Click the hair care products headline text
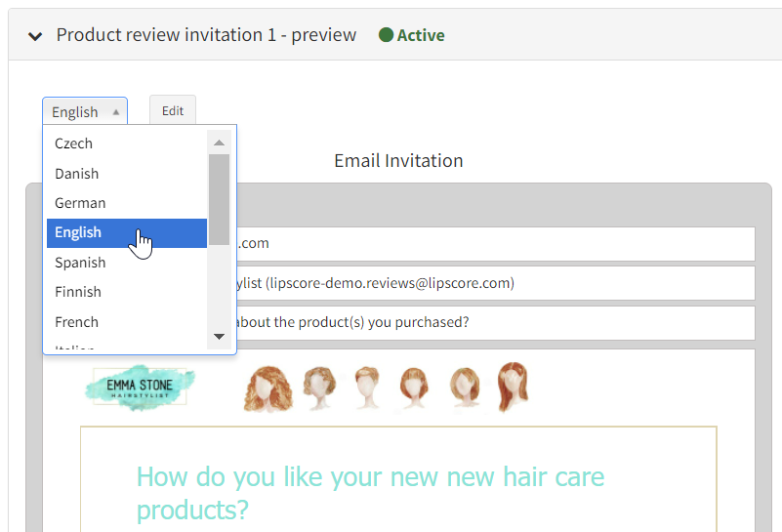 tap(371, 492)
